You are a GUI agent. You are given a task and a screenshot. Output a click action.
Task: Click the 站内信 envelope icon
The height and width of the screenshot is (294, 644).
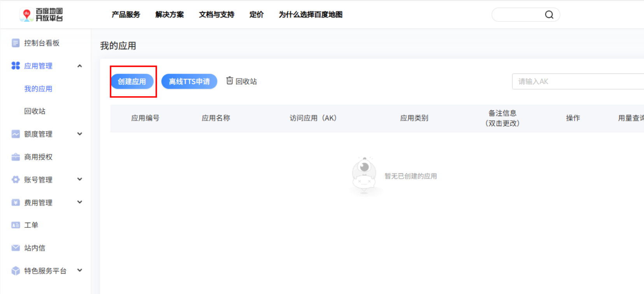pyautogui.click(x=16, y=248)
